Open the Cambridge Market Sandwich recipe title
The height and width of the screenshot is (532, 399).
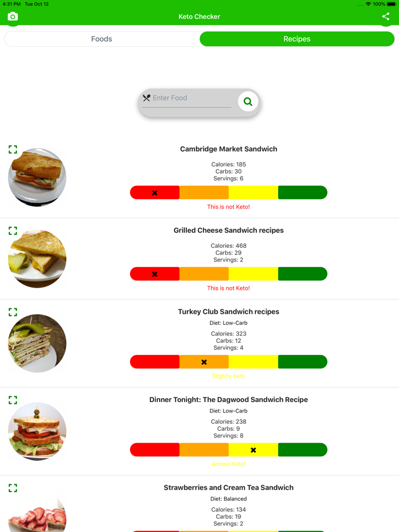229,149
